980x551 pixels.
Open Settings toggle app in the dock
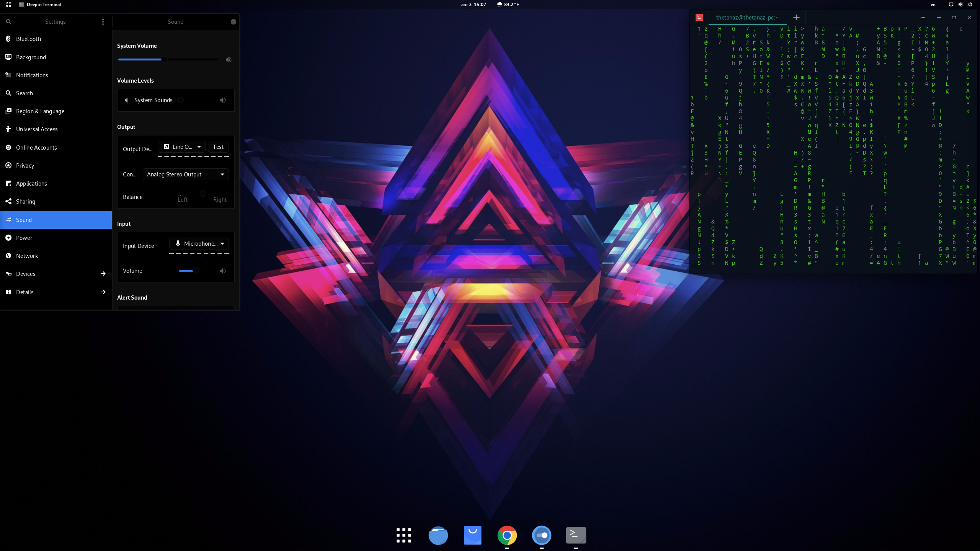pyautogui.click(x=542, y=535)
